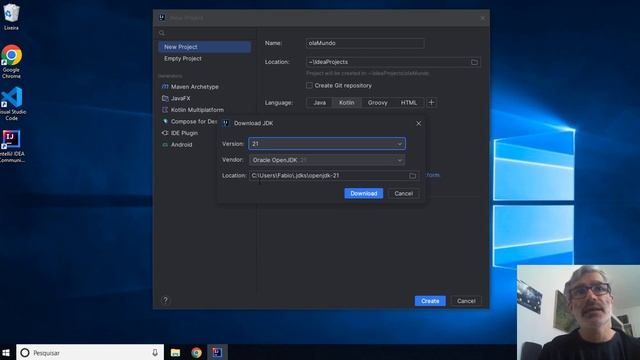Open the JDK Version dropdown

[x=327, y=144]
